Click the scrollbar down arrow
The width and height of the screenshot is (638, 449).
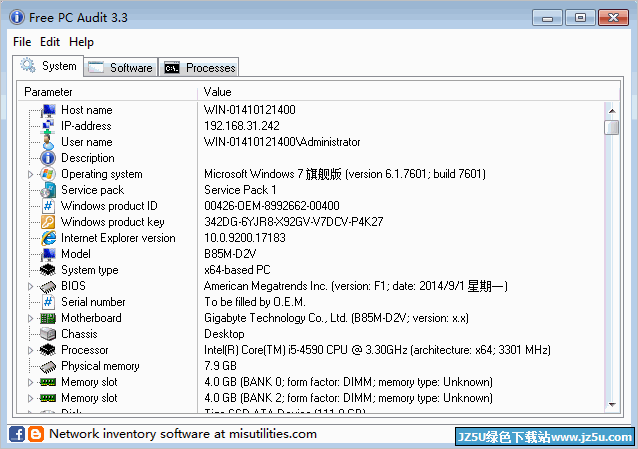[612, 404]
